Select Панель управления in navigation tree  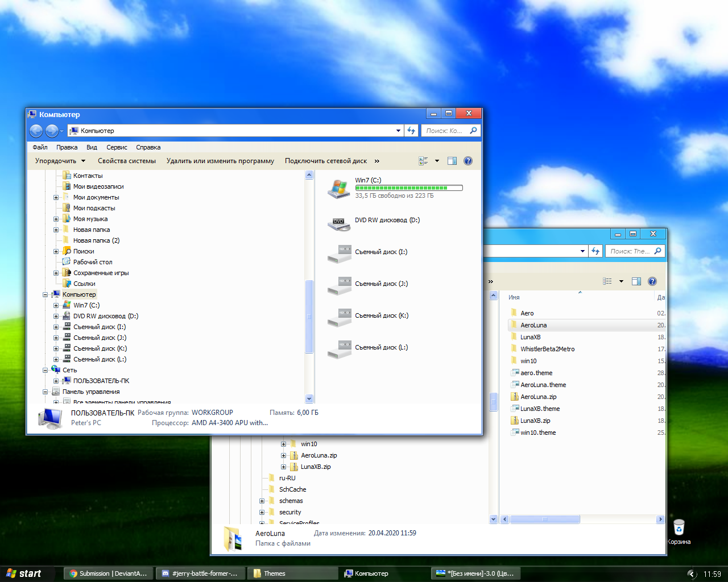click(90, 392)
